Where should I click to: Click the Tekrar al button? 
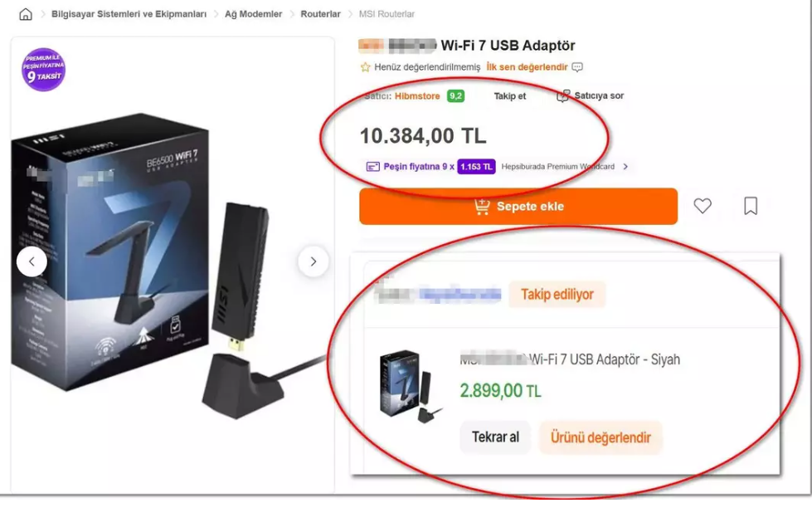[x=495, y=437]
